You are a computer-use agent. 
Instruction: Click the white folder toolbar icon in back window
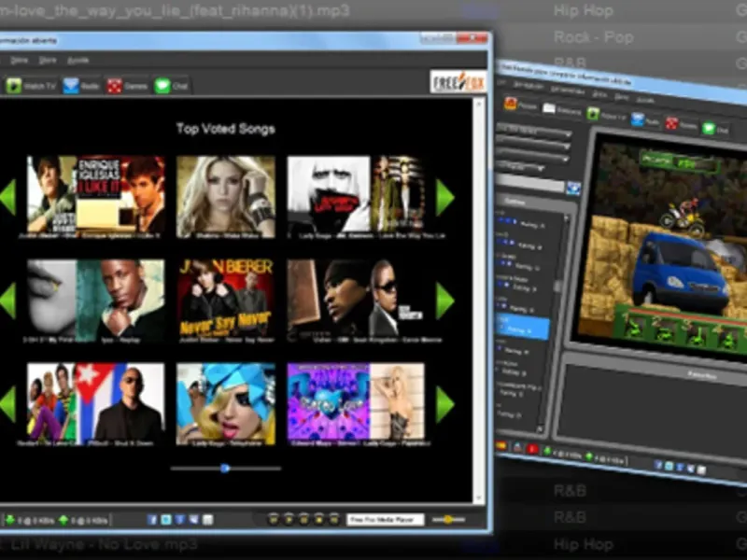pyautogui.click(x=549, y=108)
